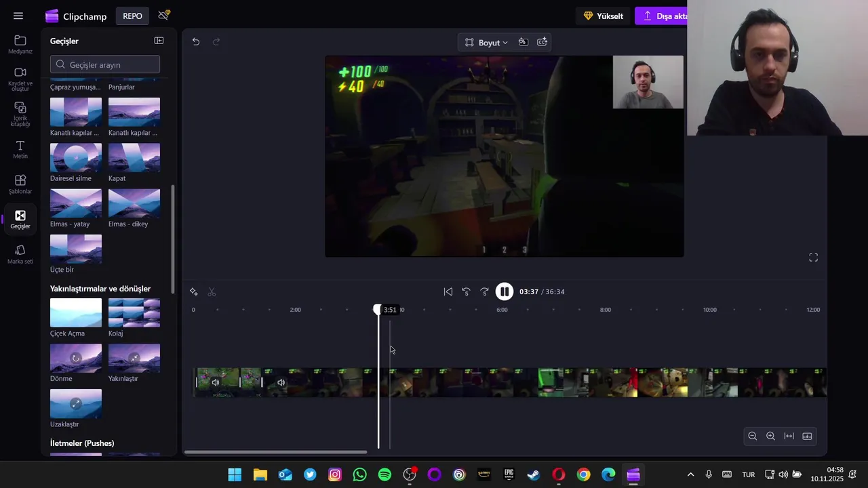868x488 pixels.
Task: Skip to the start of timeline
Action: click(x=448, y=291)
